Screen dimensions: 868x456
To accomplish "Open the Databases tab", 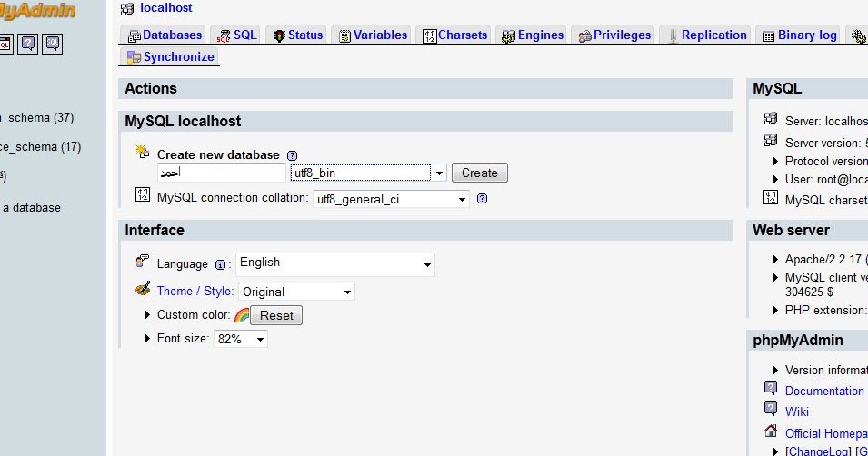I will pos(165,35).
